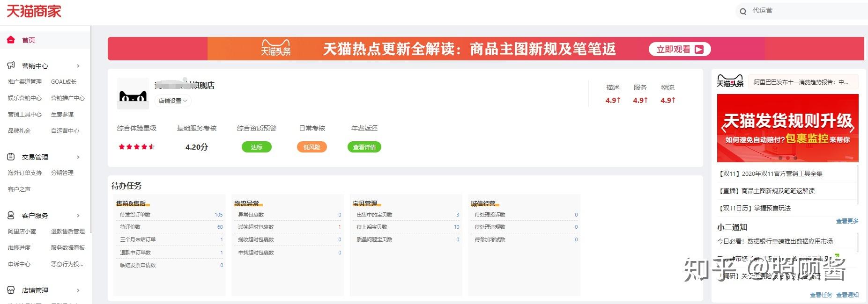Click the orange 低风险 badge
The image size is (868, 304).
[x=312, y=147]
